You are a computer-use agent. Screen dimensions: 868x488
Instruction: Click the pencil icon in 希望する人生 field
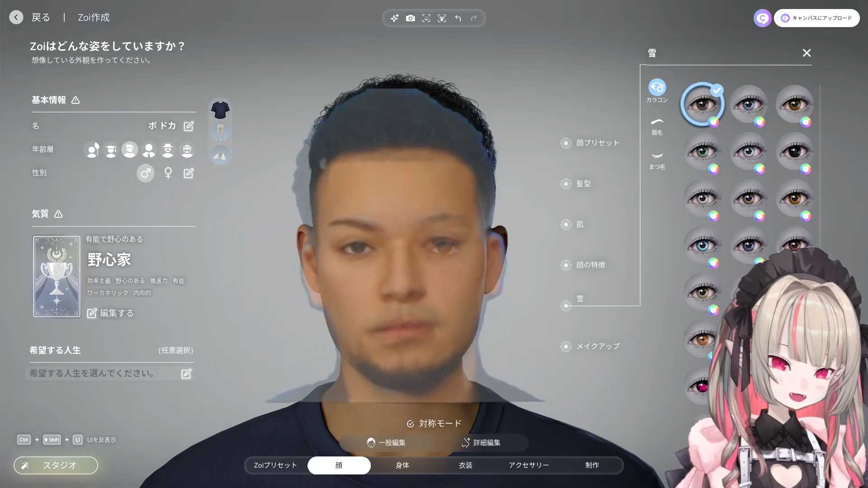point(186,374)
